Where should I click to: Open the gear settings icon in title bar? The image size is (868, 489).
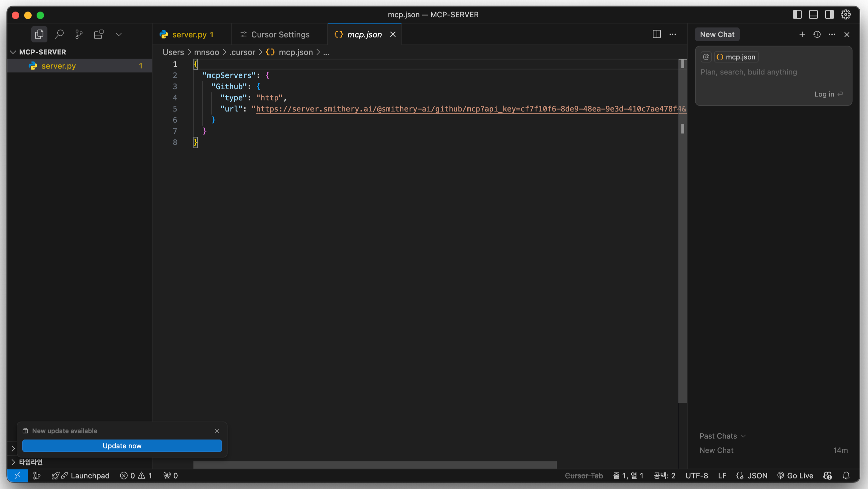click(845, 15)
